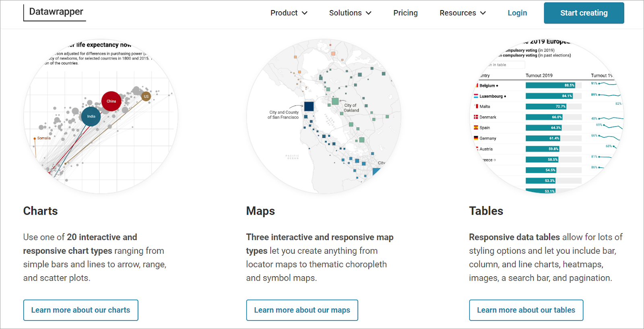Click the Belgium 88.5% turnout bar
Image resolution: width=644 pixels, height=329 pixels.
point(550,85)
